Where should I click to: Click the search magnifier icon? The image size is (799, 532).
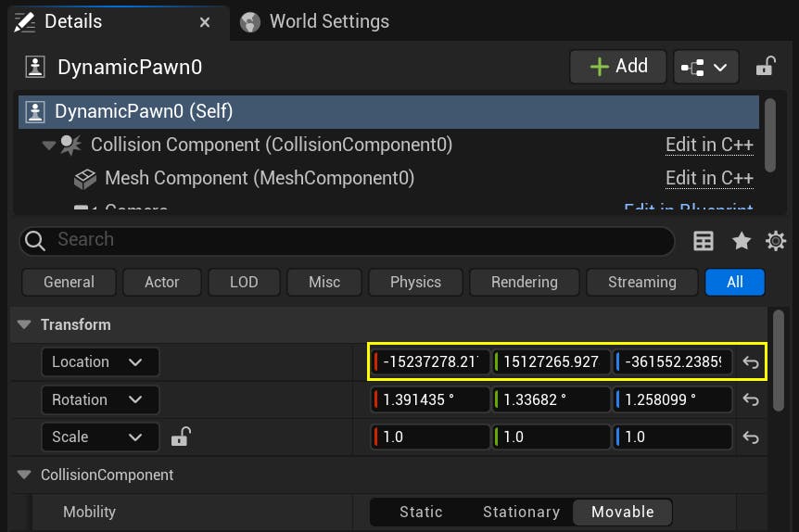click(x=35, y=241)
